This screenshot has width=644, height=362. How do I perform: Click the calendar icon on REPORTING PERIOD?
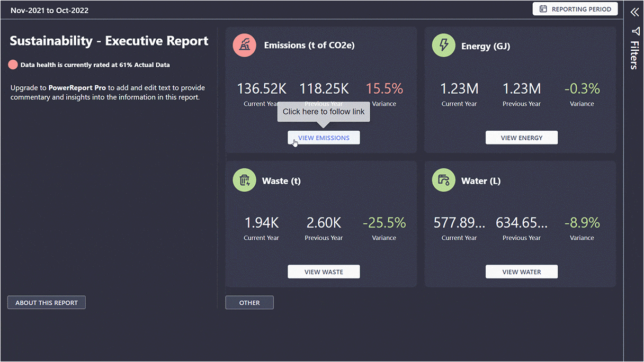point(542,8)
